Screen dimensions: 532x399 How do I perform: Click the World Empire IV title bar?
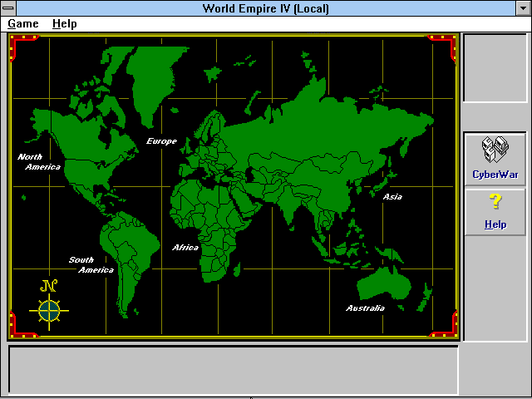coord(266,8)
